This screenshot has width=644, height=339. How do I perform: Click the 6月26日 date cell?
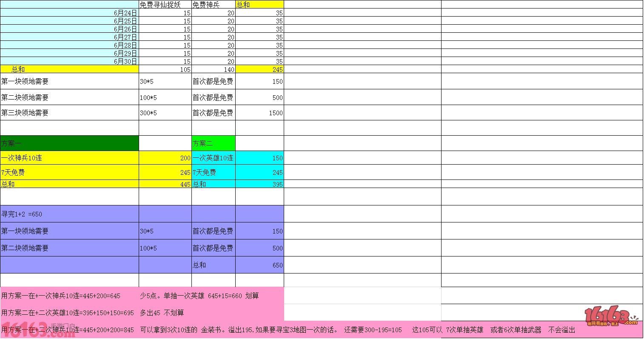click(x=69, y=29)
